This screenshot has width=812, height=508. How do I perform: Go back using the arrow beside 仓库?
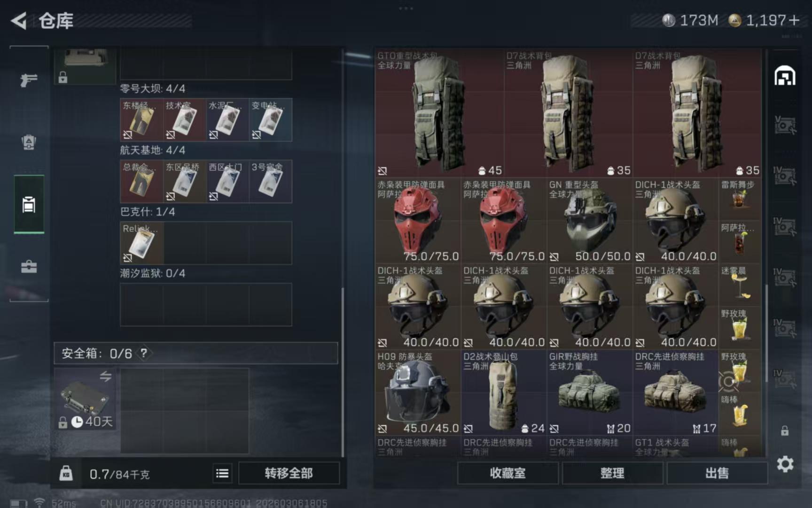point(19,21)
